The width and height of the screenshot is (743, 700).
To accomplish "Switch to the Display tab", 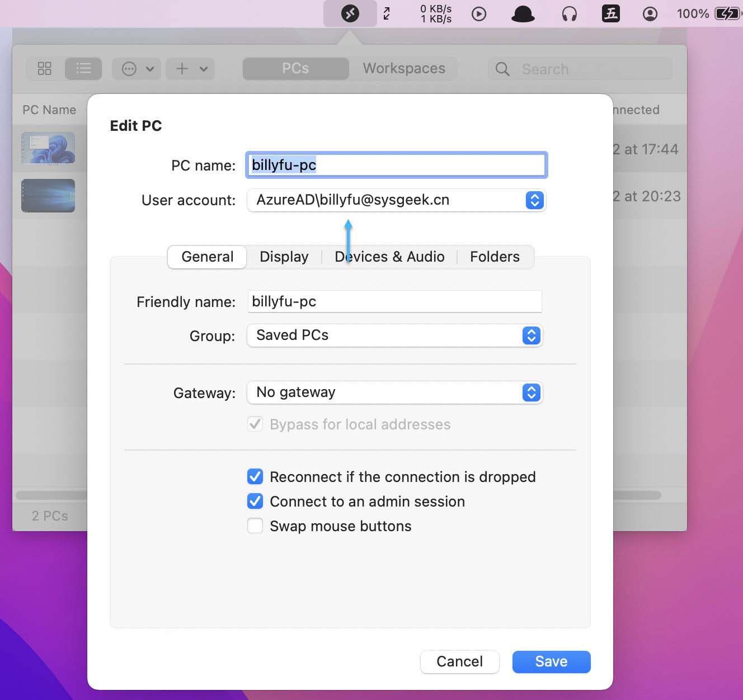I will click(284, 257).
